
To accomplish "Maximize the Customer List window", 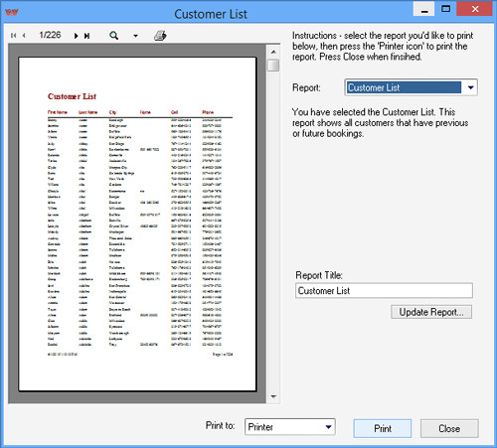I will (446, 9).
